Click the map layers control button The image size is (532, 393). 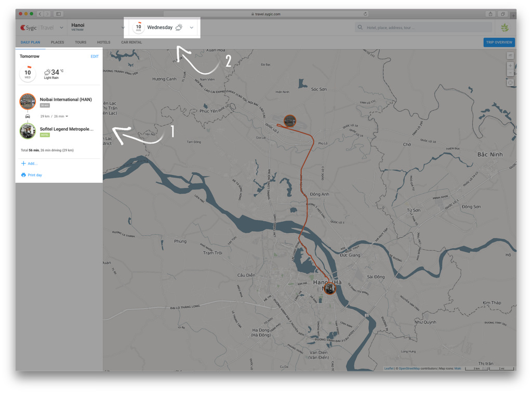pyautogui.click(x=510, y=55)
